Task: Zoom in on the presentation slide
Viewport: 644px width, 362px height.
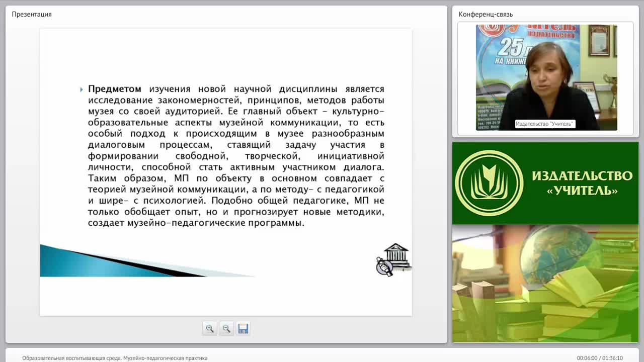Action: [210, 328]
